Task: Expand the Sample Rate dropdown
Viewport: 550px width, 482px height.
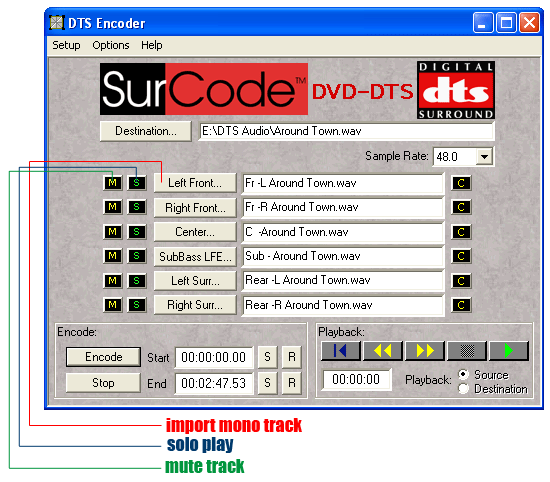Action: [484, 156]
